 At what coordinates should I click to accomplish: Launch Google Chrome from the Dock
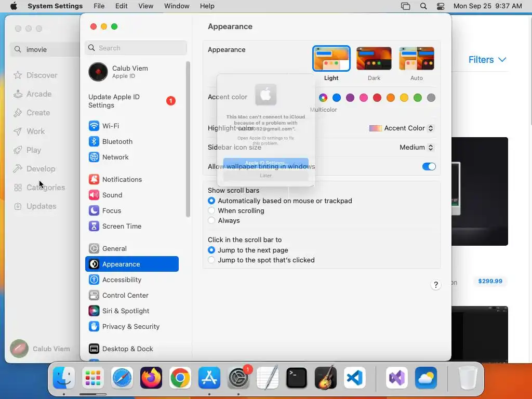point(180,378)
